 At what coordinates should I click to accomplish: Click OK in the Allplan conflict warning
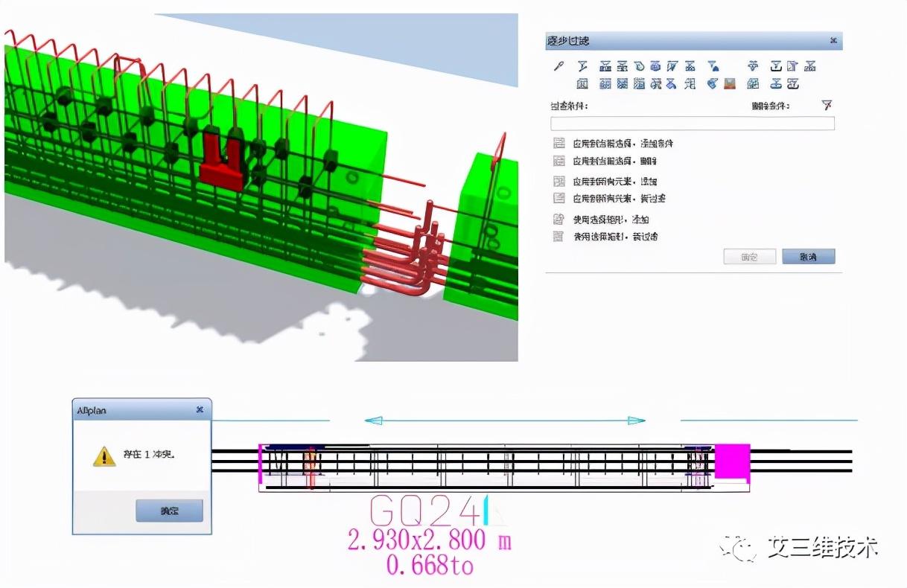[170, 511]
